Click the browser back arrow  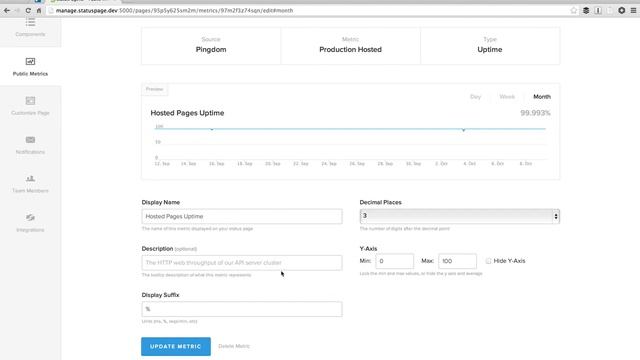pos(7,10)
